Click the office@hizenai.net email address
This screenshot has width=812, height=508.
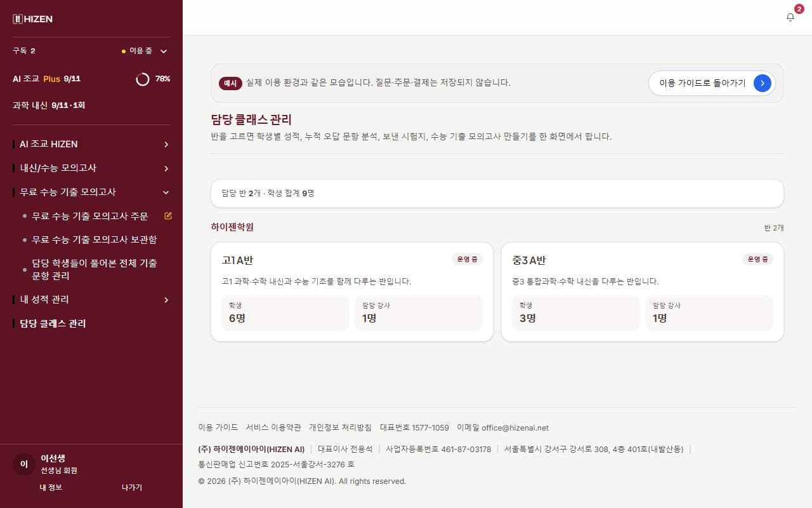click(x=515, y=428)
